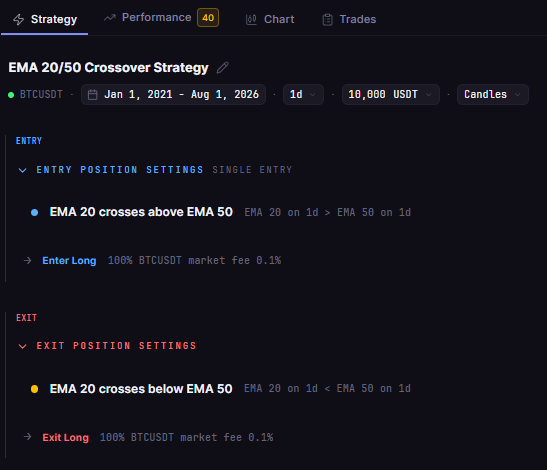Screen dimensions: 547x470
Task: Select EMA 20 crosses below EMA 50 condition
Action: (x=141, y=389)
